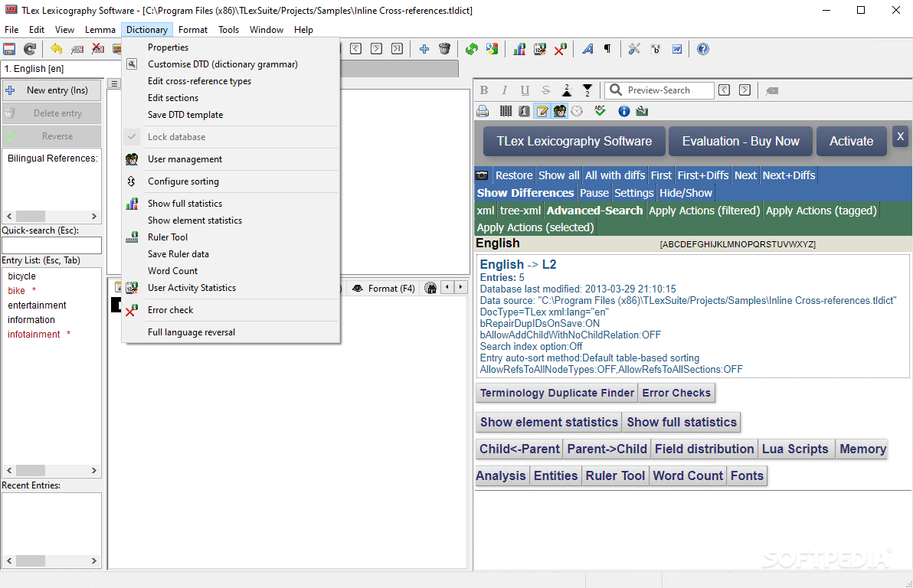Screen dimensions: 913x588
Task: Click the blue letter A styles icon
Action: tap(587, 49)
